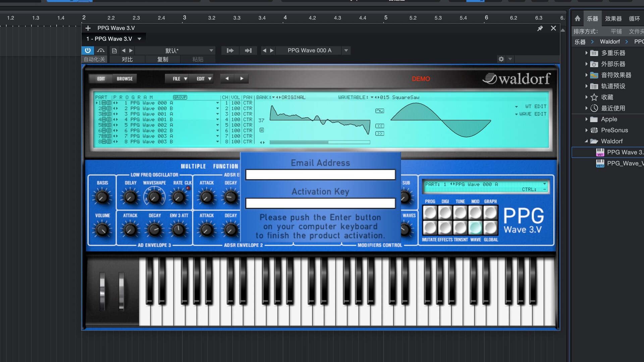
Task: Click the BASIS knob
Action: click(x=102, y=197)
